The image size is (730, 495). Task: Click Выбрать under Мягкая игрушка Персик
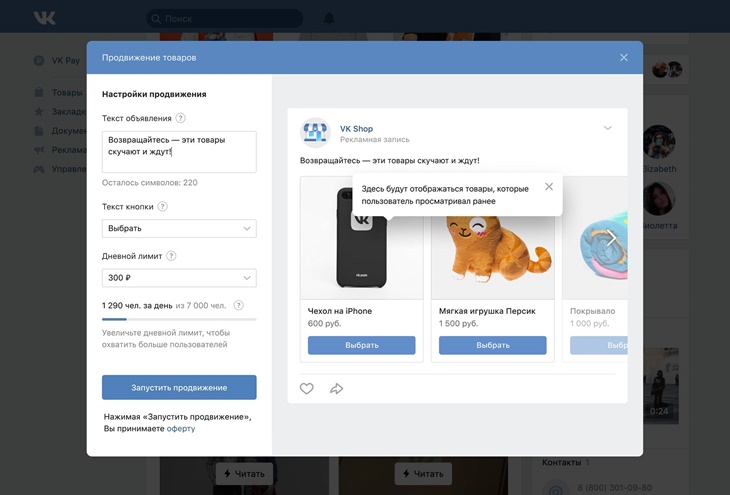493,345
